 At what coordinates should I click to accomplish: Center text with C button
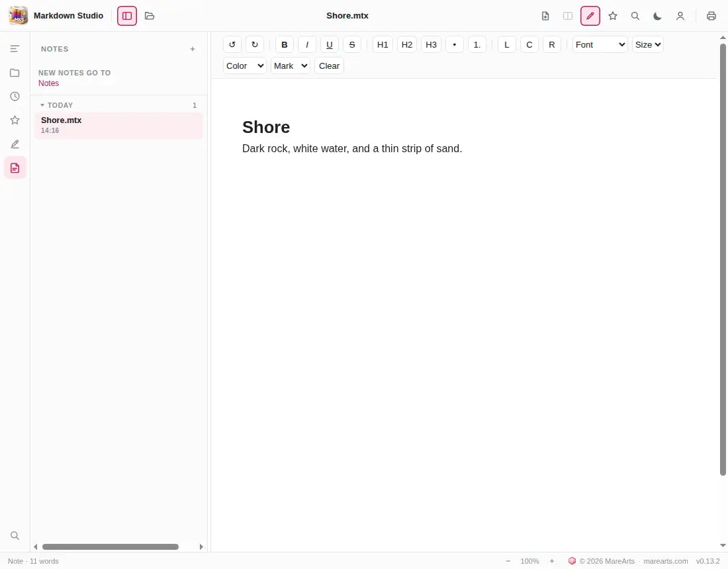pyautogui.click(x=529, y=44)
